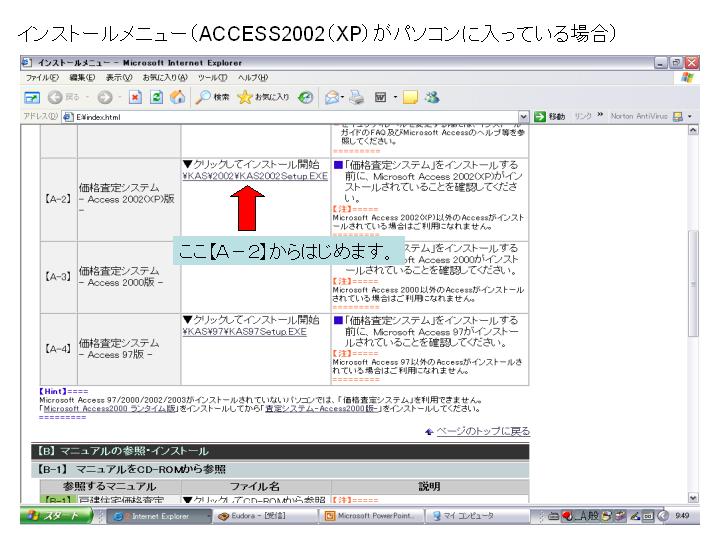Screen dimensions: 720x540
Task: Open Forward button history dropdown arrow
Action: pyautogui.click(x=120, y=97)
